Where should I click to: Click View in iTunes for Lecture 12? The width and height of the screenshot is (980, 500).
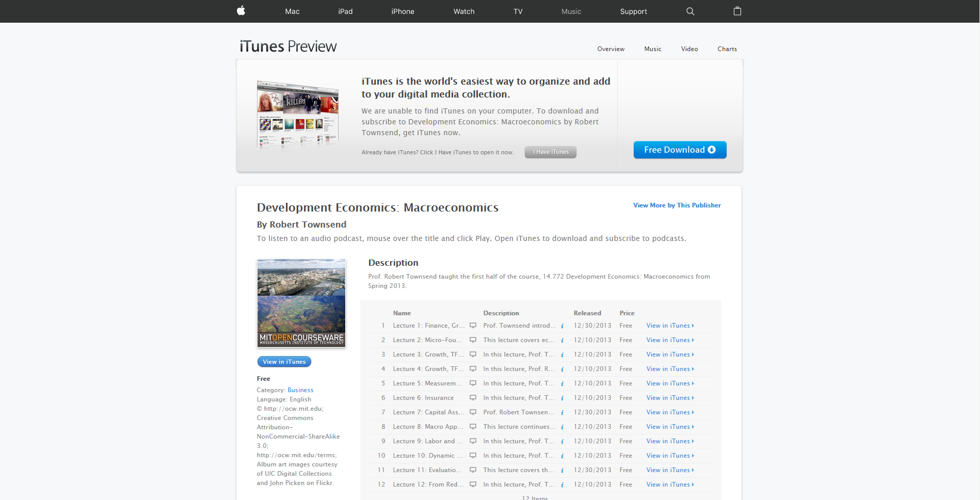coord(670,485)
